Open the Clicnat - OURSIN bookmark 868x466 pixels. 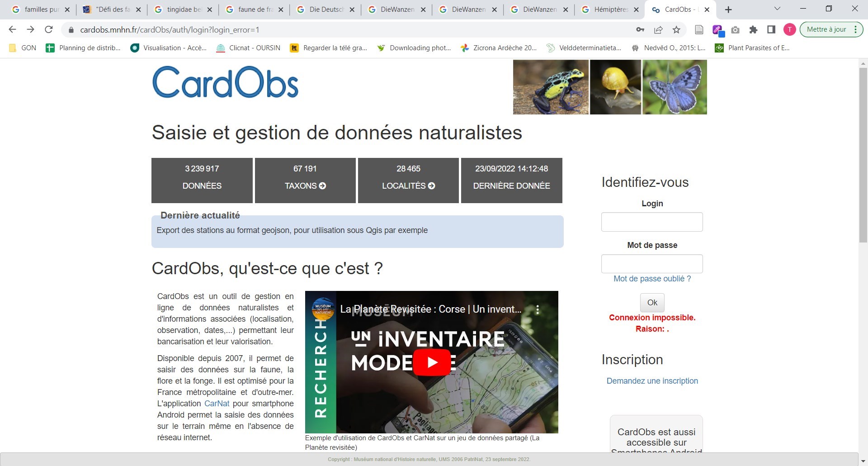[248, 48]
